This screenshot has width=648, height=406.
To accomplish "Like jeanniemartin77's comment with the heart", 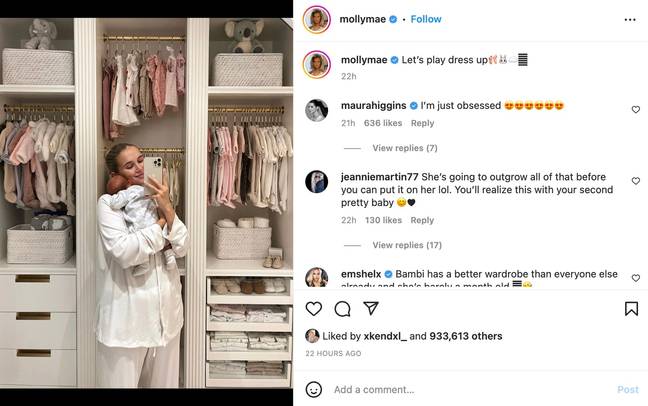I will [636, 181].
